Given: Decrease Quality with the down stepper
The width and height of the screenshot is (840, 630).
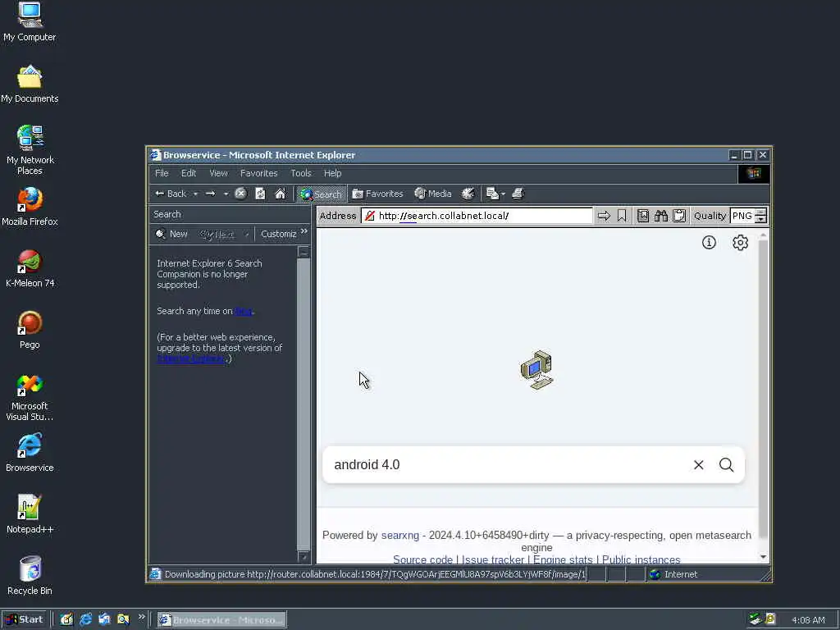Looking at the screenshot, I should click(x=760, y=220).
